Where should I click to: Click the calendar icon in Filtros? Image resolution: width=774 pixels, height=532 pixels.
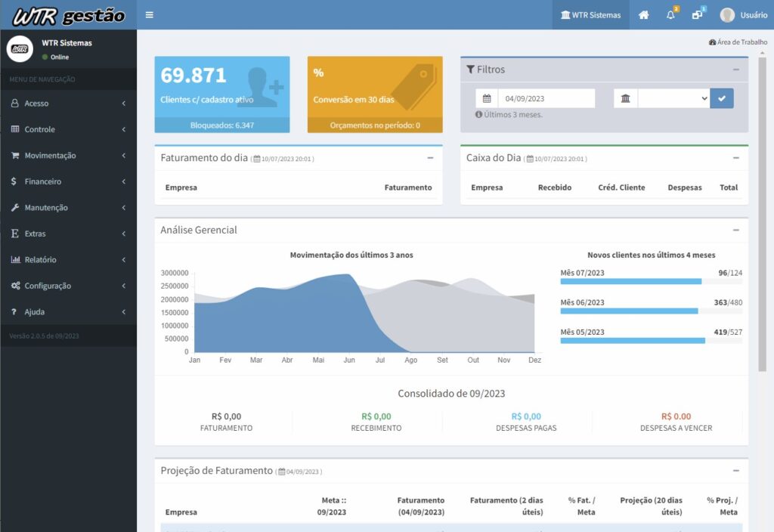point(487,98)
